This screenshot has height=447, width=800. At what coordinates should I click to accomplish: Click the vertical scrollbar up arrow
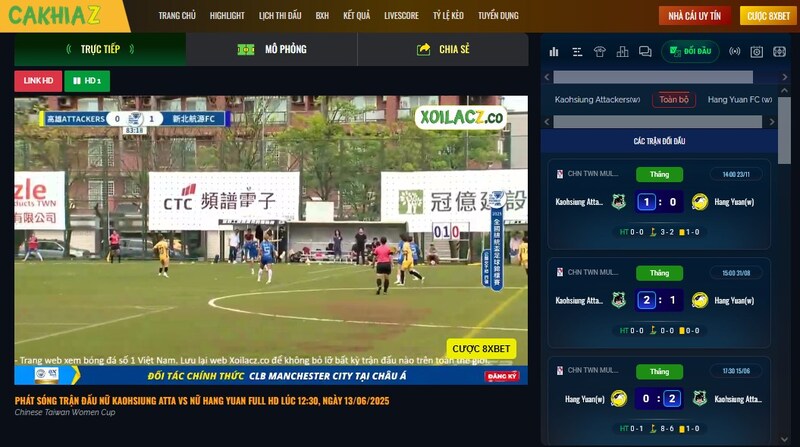click(784, 90)
